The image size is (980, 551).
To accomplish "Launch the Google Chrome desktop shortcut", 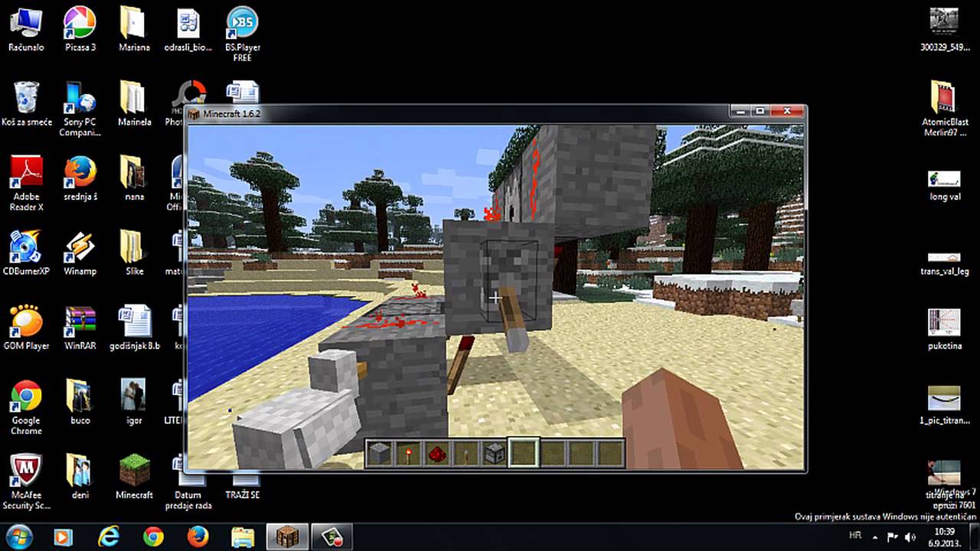I will (26, 407).
